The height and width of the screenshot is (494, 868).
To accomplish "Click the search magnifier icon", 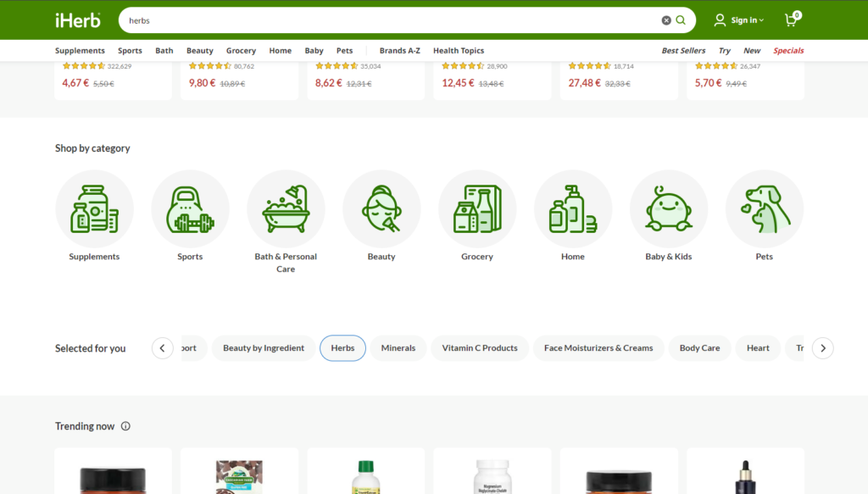I will click(681, 19).
